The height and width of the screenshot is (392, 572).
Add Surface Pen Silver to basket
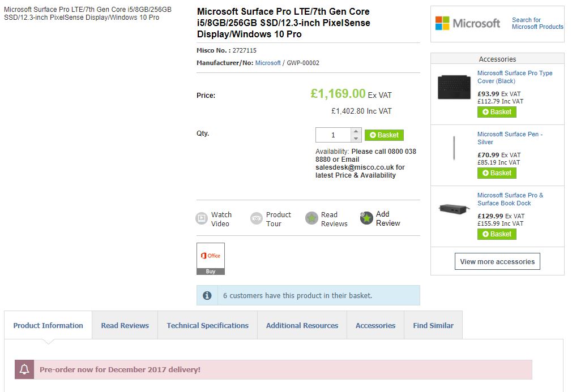click(x=497, y=173)
